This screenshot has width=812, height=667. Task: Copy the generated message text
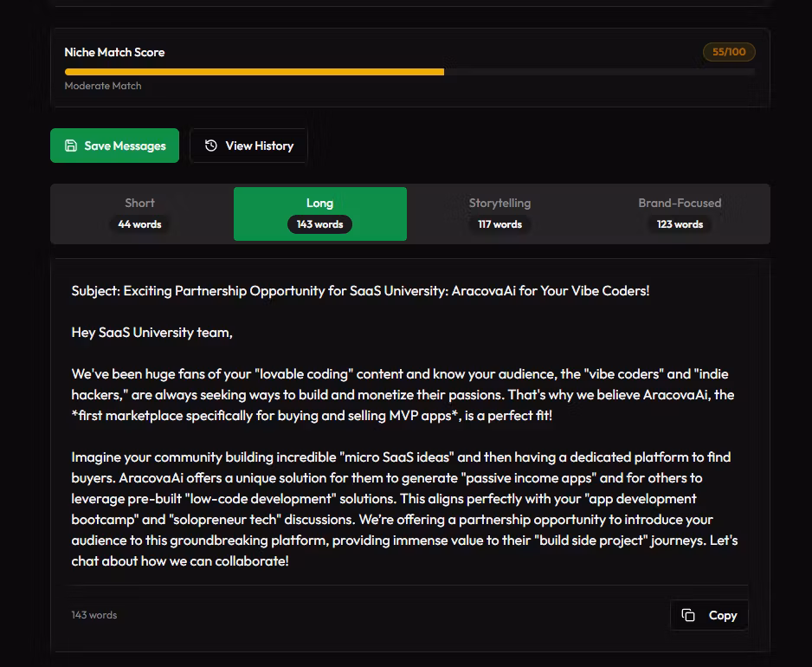709,615
